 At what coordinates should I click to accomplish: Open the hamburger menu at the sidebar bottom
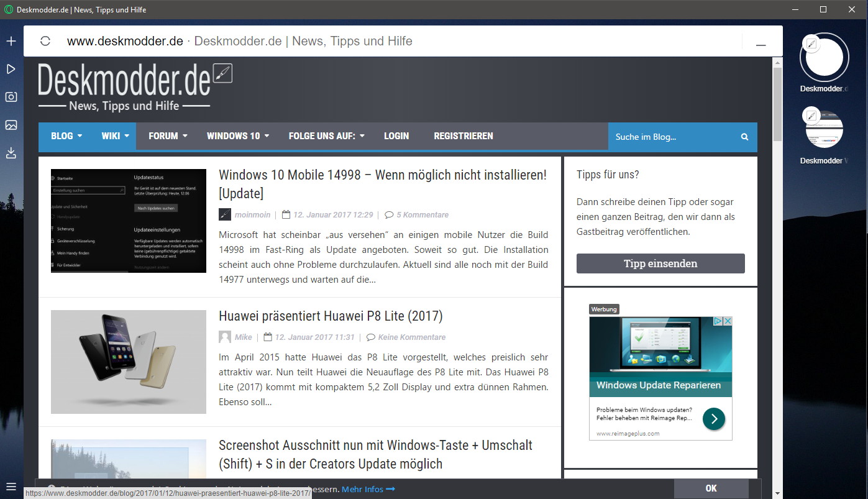11,486
